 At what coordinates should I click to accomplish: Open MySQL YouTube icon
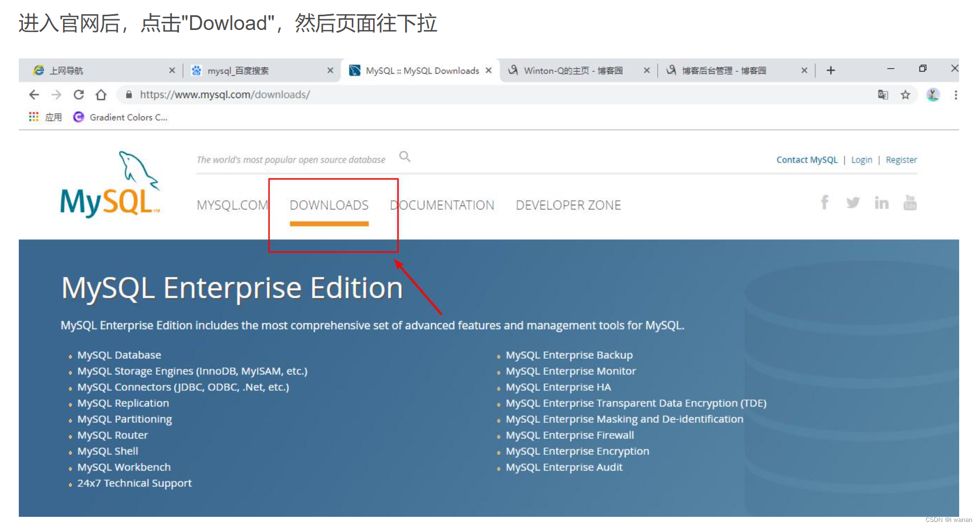(910, 203)
